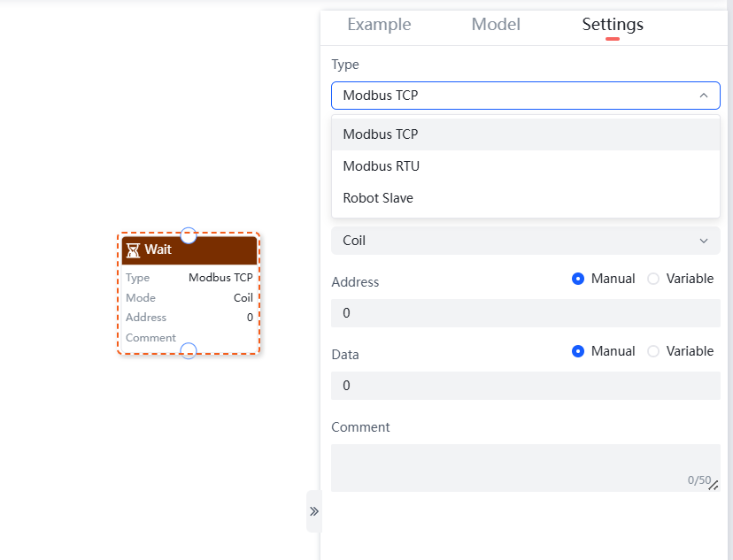Select Manual radio for Address

578,279
